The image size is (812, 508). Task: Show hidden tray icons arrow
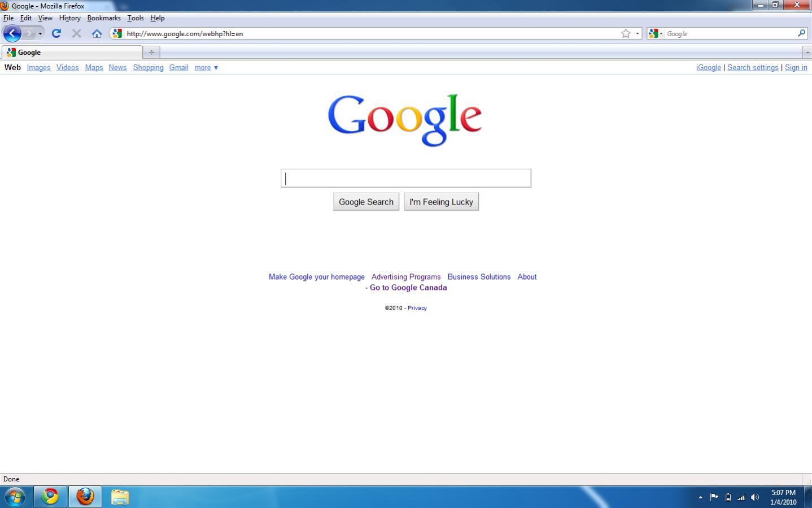tap(700, 497)
